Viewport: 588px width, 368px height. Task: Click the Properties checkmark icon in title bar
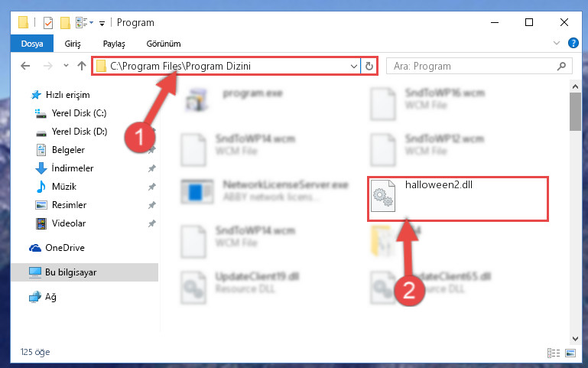tap(48, 23)
